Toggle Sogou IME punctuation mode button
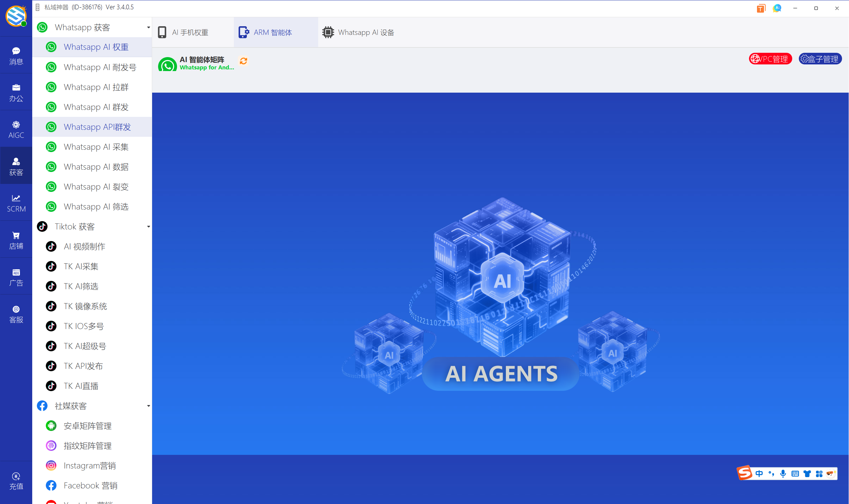 pos(771,473)
